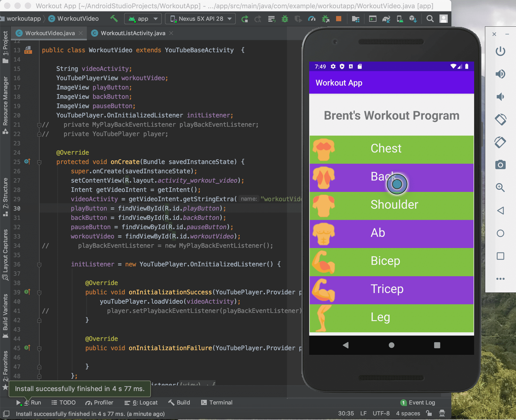Collapse the onInitializationSuccess fold marker
This screenshot has height=420, width=516.
[x=39, y=292]
